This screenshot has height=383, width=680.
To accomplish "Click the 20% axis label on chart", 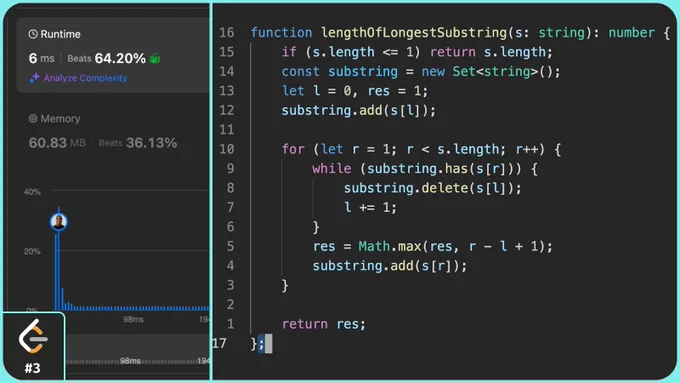I will point(32,252).
